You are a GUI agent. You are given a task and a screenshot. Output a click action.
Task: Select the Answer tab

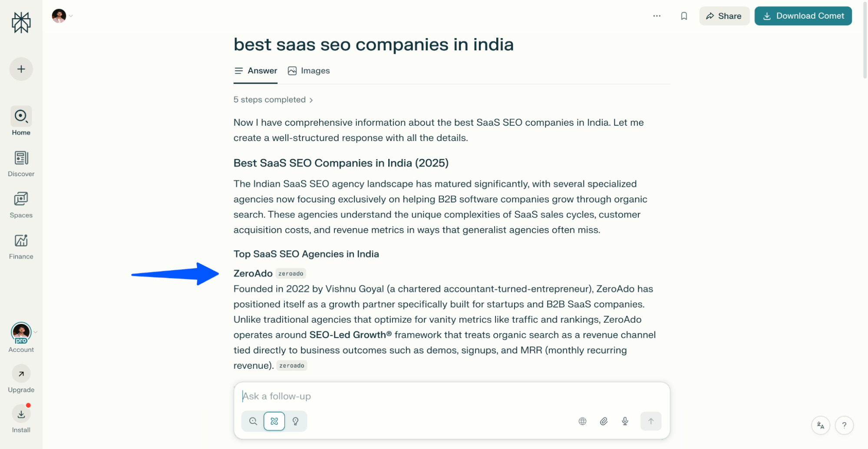[x=255, y=70]
